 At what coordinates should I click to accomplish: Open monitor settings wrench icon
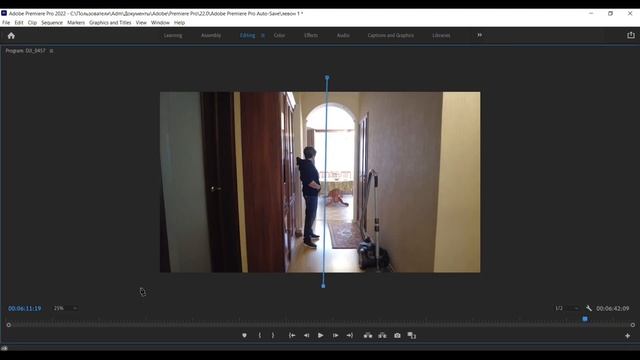(589, 308)
